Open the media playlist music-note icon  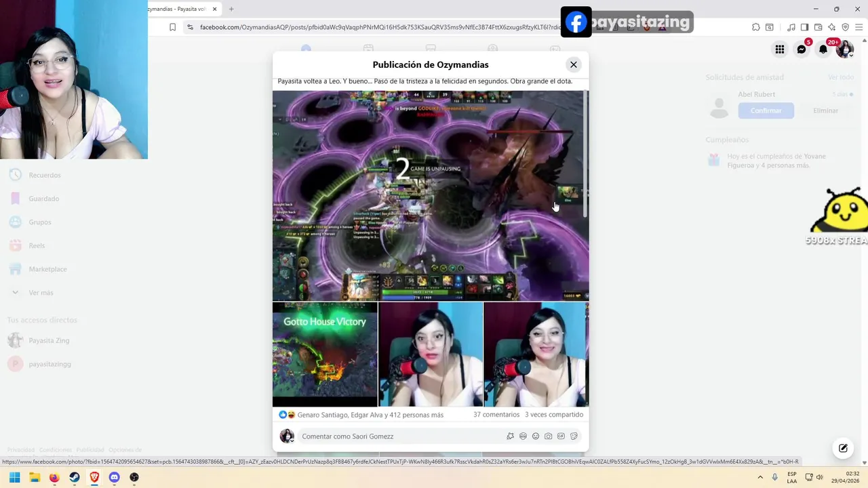pos(791,27)
